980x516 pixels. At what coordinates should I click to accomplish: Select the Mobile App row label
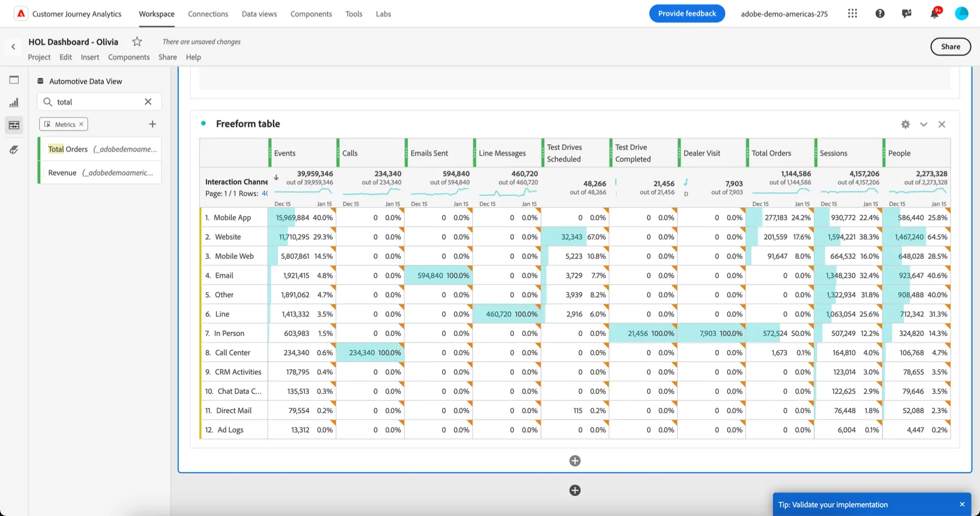tap(232, 217)
